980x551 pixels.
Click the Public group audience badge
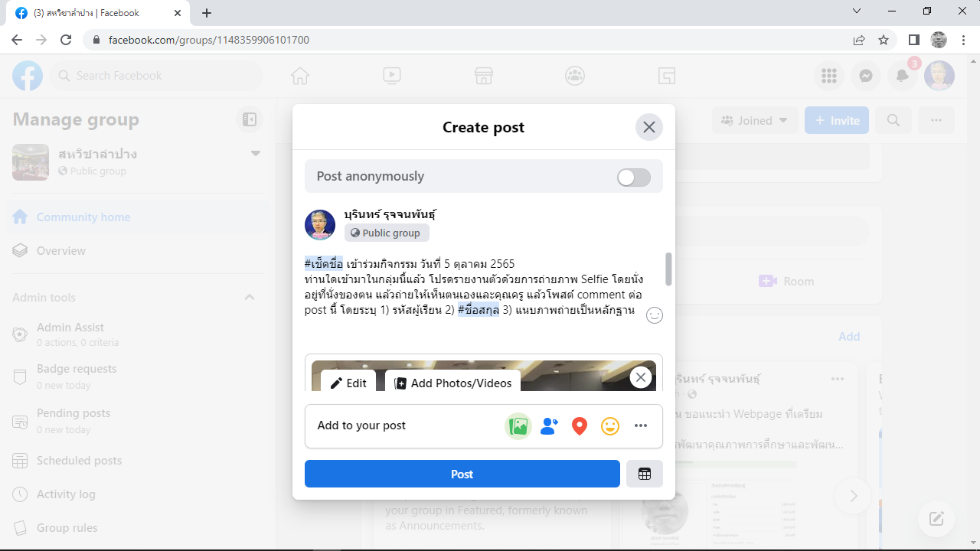(387, 233)
